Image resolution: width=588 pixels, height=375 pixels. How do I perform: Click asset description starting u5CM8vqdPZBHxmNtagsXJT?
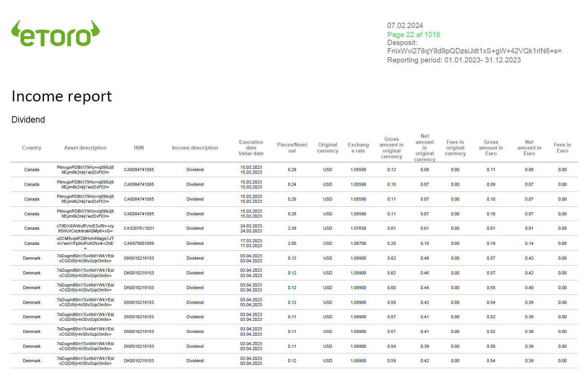pyautogui.click(x=85, y=243)
